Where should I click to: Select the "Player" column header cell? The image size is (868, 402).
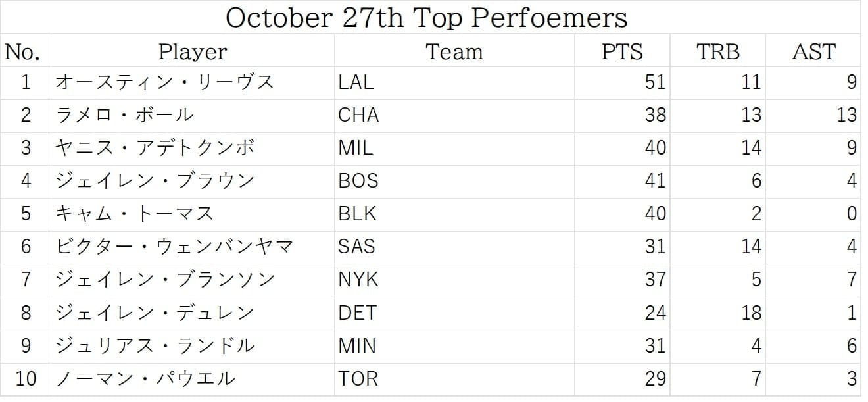click(193, 51)
